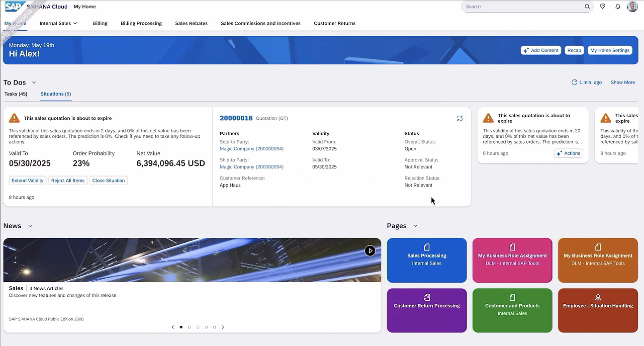The height and width of the screenshot is (346, 644).
Task: Open Customer Return Processing tile
Action: (427, 310)
